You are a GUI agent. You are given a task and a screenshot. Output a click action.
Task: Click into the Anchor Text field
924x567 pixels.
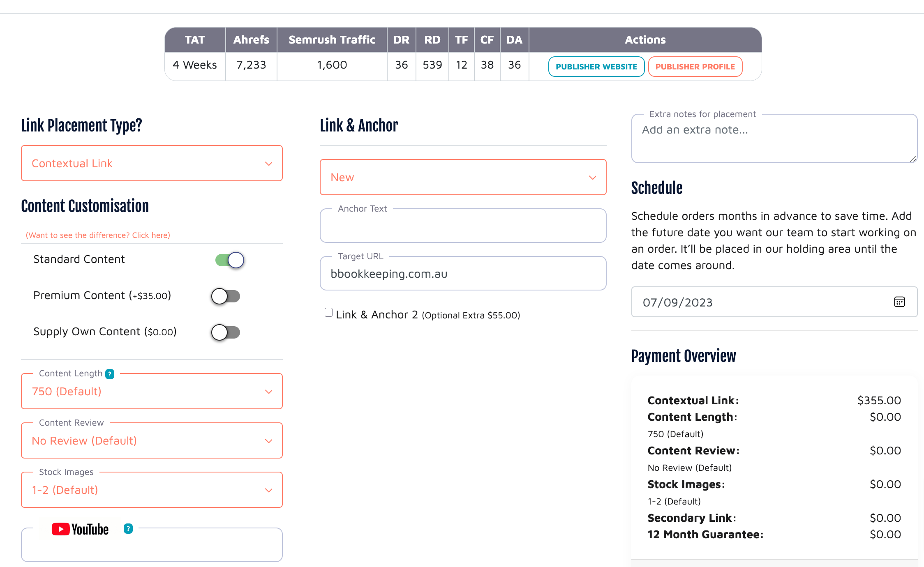tap(463, 227)
